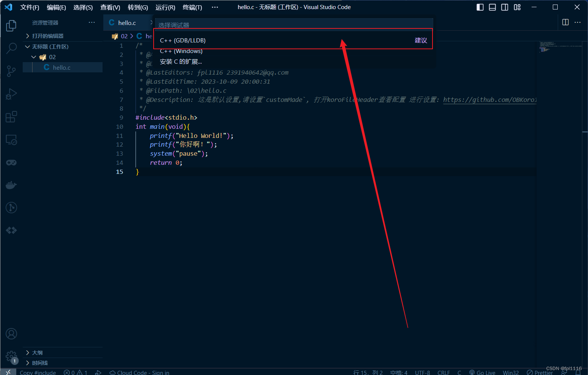Image resolution: width=588 pixels, height=375 pixels.
Task: Change language mode C in status bar
Action: [x=459, y=373]
